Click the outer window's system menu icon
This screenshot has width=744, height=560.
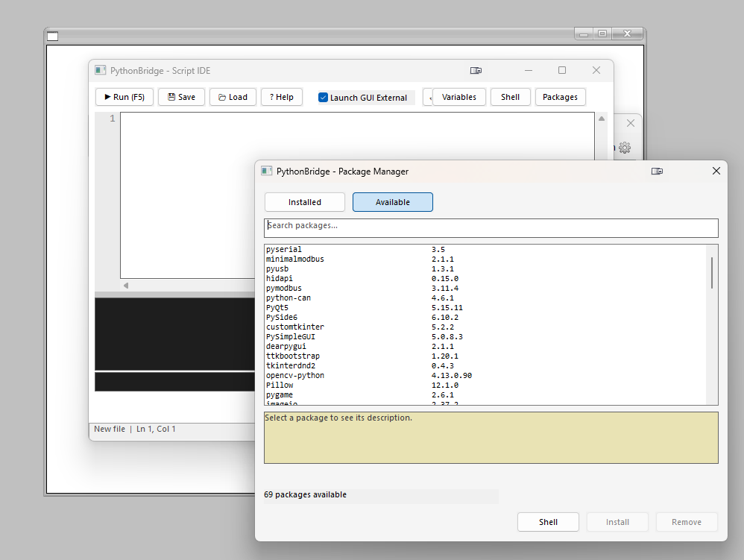[53, 36]
